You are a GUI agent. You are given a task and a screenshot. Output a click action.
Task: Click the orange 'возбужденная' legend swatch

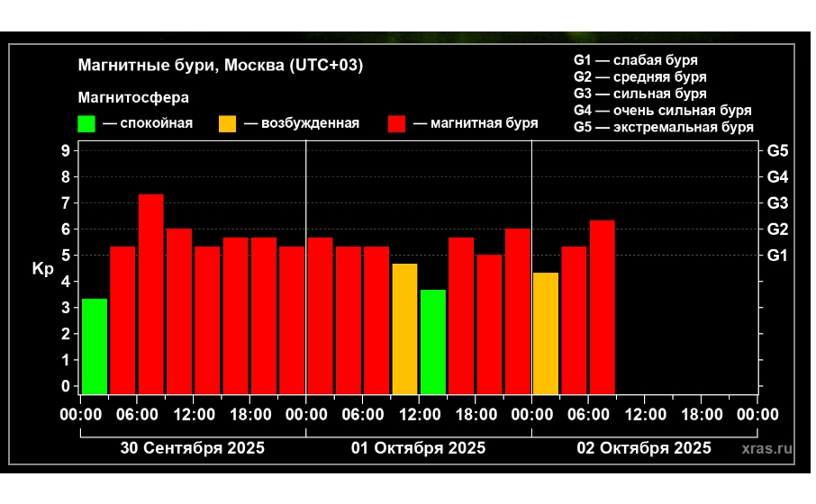click(x=228, y=124)
